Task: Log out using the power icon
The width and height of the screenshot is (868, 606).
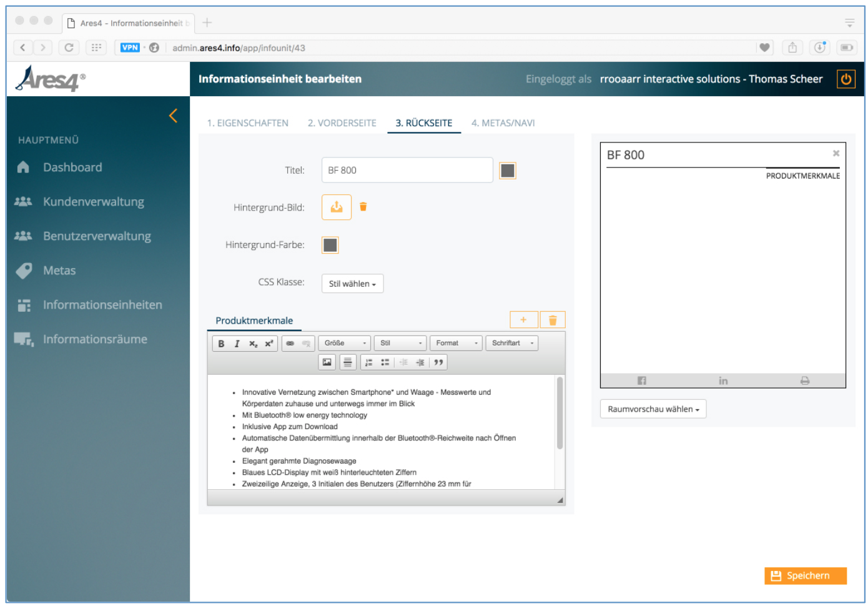Action: (846, 79)
